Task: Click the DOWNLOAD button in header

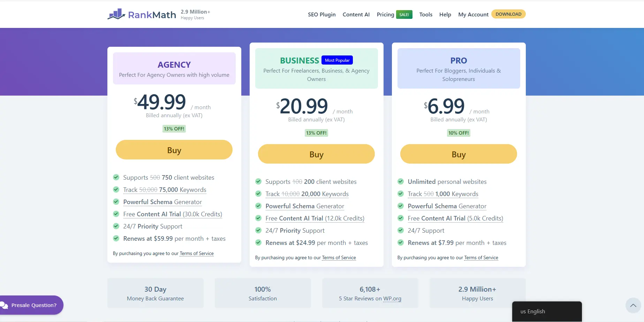Action: click(508, 14)
